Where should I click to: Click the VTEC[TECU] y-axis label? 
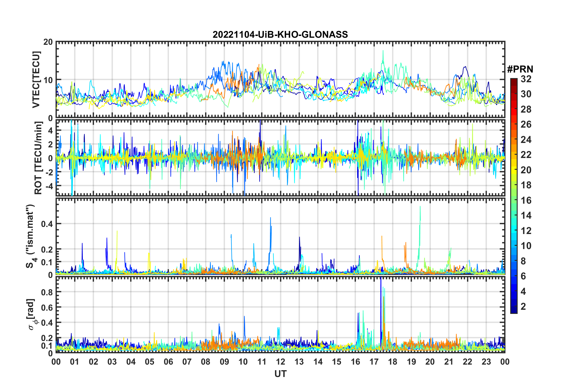point(36,80)
